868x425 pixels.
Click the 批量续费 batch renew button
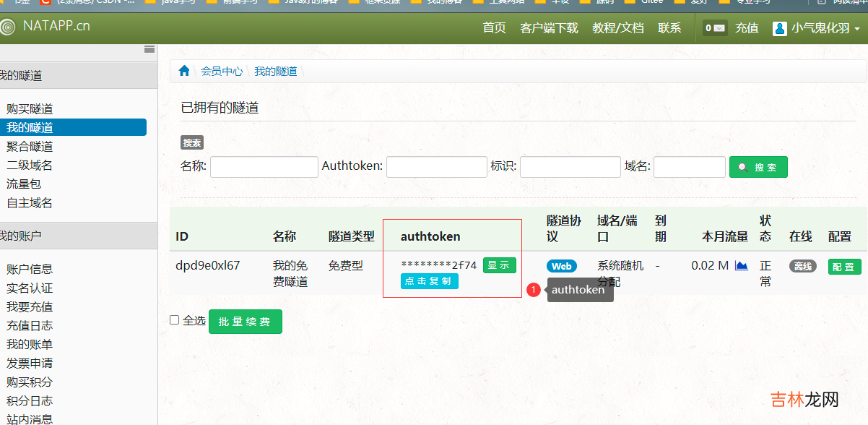(x=245, y=322)
